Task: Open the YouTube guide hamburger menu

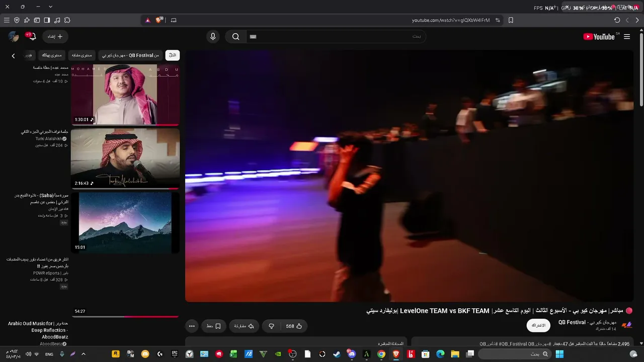Action: pos(627,37)
